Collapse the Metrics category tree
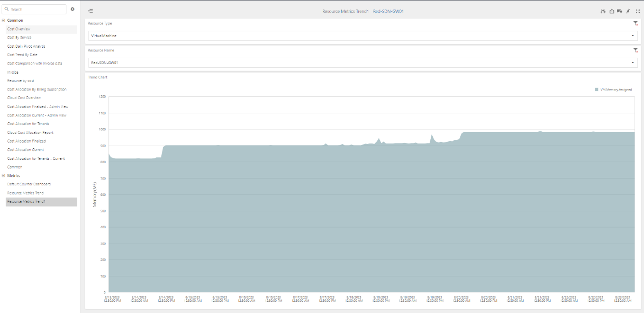 pyautogui.click(x=3, y=175)
